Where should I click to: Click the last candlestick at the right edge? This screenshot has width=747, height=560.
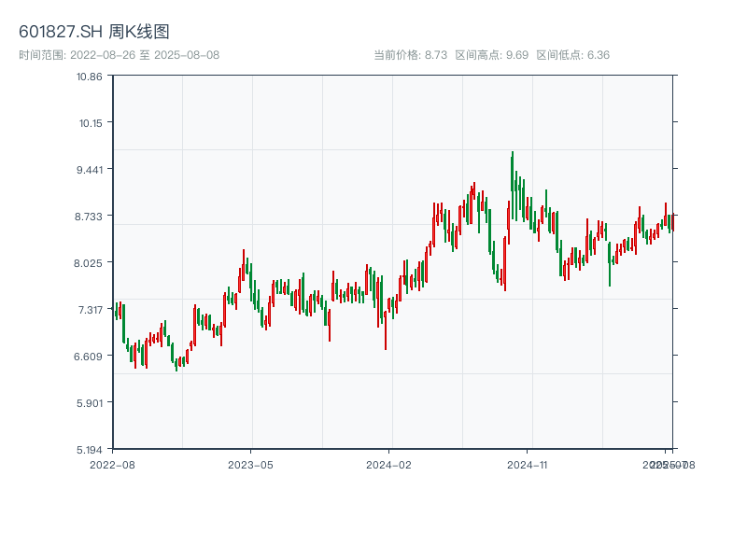tap(672, 222)
